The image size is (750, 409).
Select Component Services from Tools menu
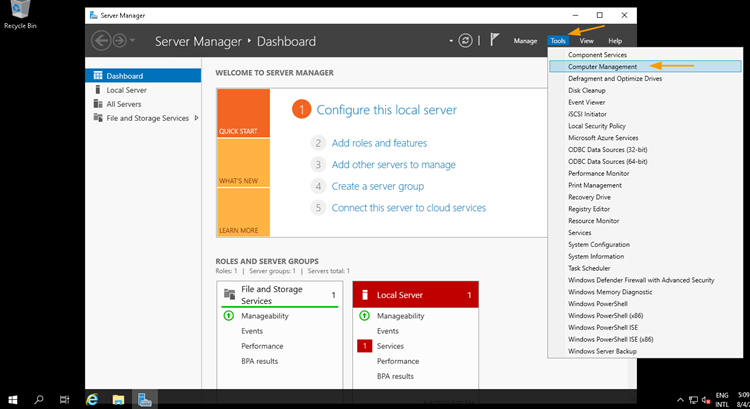point(597,55)
